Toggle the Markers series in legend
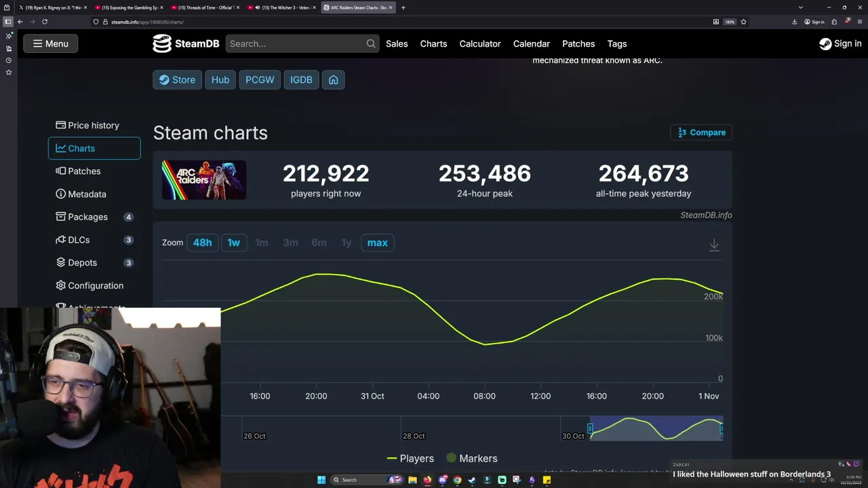 pyautogui.click(x=472, y=458)
